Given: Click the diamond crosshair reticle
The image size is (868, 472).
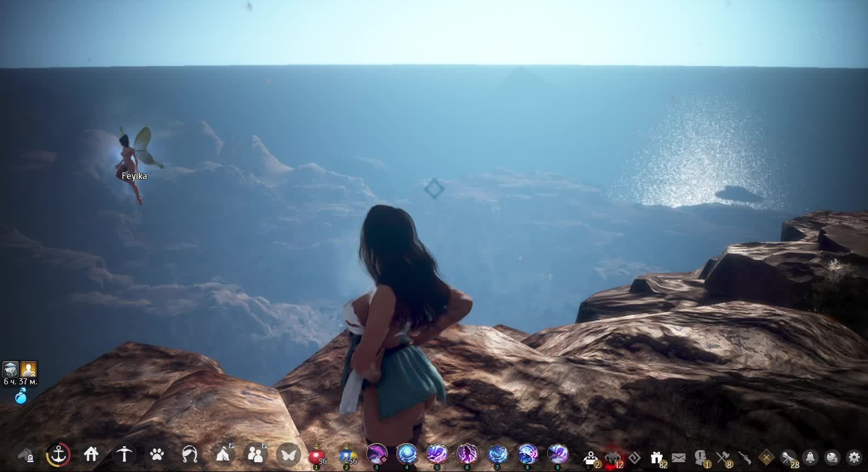Looking at the screenshot, I should pyautogui.click(x=434, y=189).
